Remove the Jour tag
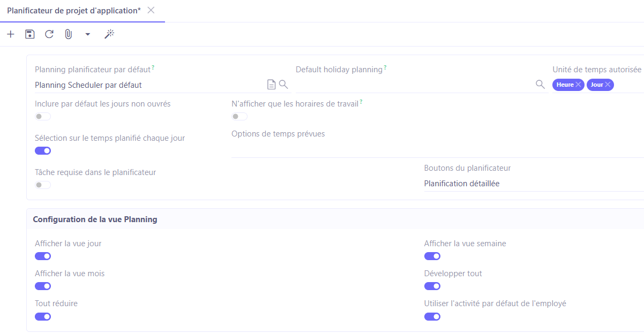 [x=608, y=85]
